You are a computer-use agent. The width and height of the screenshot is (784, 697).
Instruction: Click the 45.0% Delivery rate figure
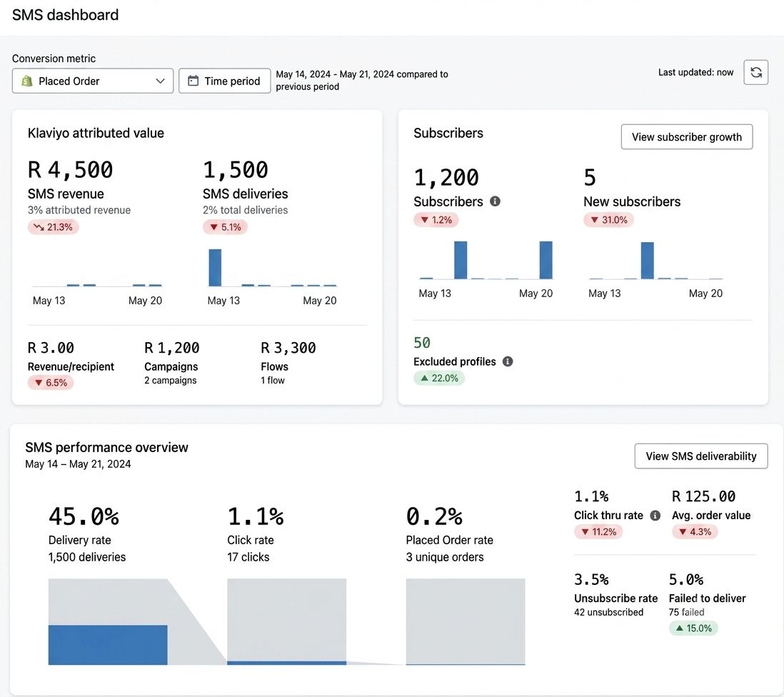click(x=84, y=516)
